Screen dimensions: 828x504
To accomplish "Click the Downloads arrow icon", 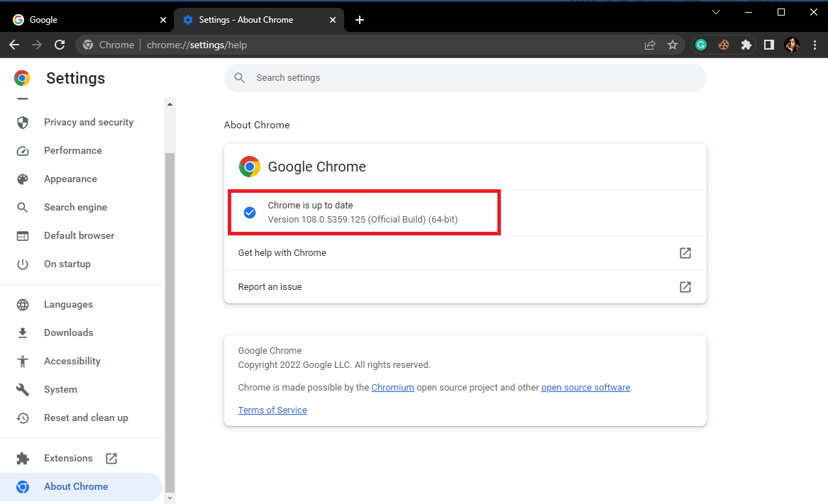I will [23, 333].
